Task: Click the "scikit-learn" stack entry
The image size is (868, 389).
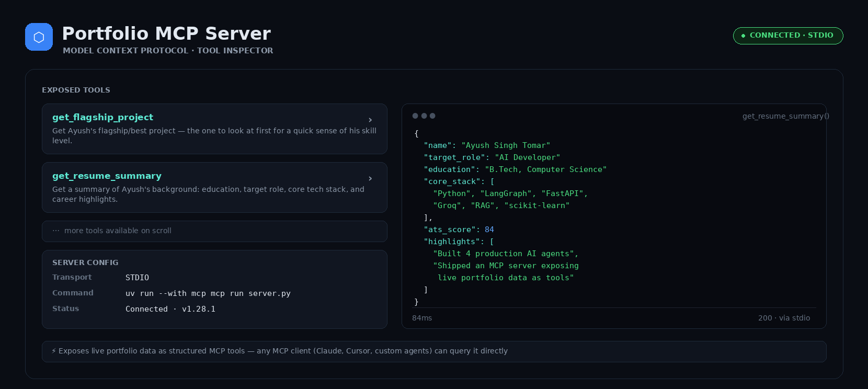Action: [537, 205]
